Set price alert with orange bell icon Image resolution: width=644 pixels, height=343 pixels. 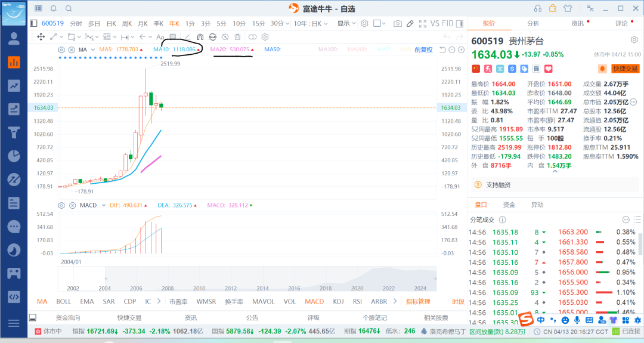(602, 69)
